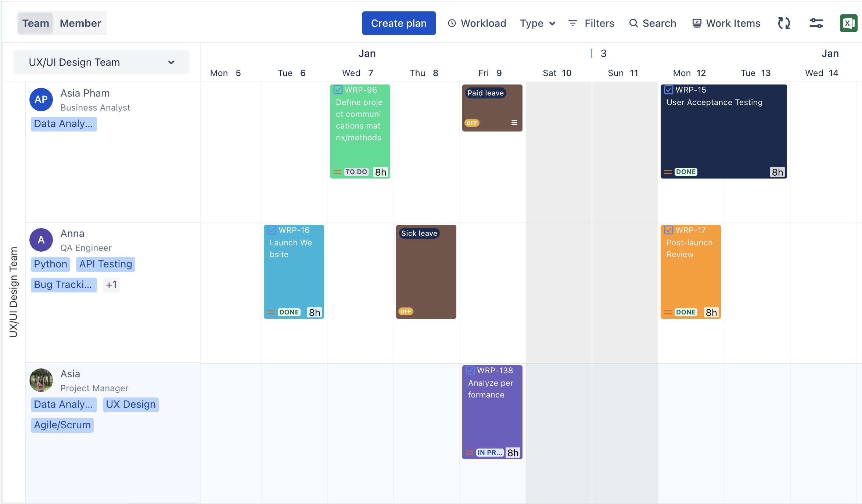Click the sync refresh arrows icon

(x=784, y=23)
